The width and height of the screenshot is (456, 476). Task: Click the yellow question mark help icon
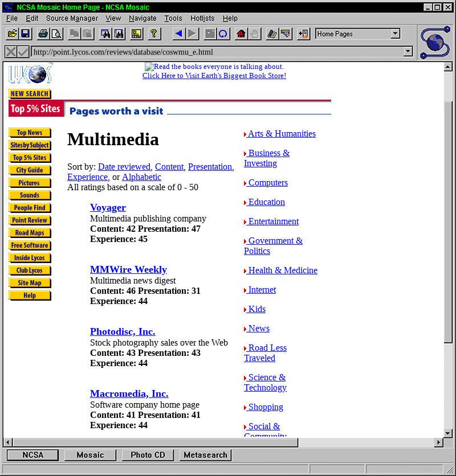153,34
